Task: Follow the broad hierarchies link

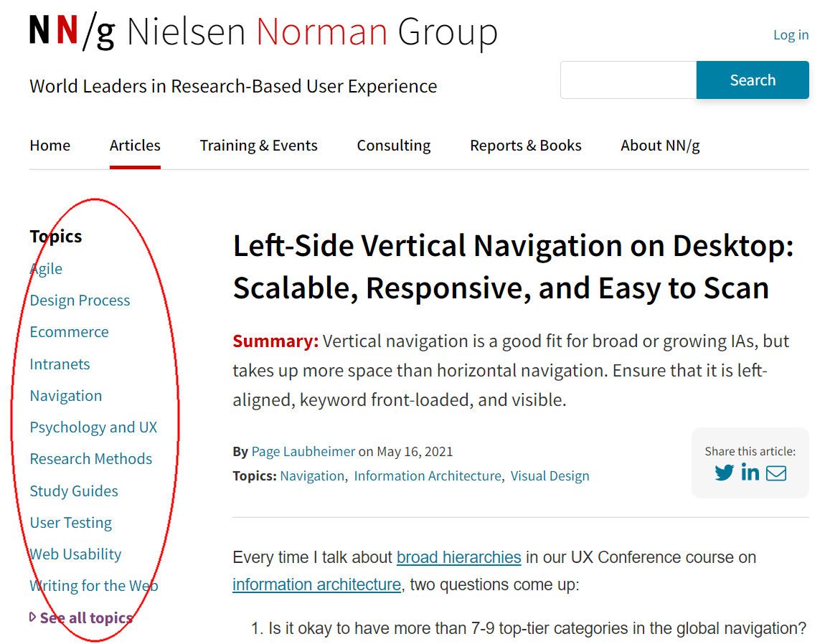Action: click(x=458, y=557)
